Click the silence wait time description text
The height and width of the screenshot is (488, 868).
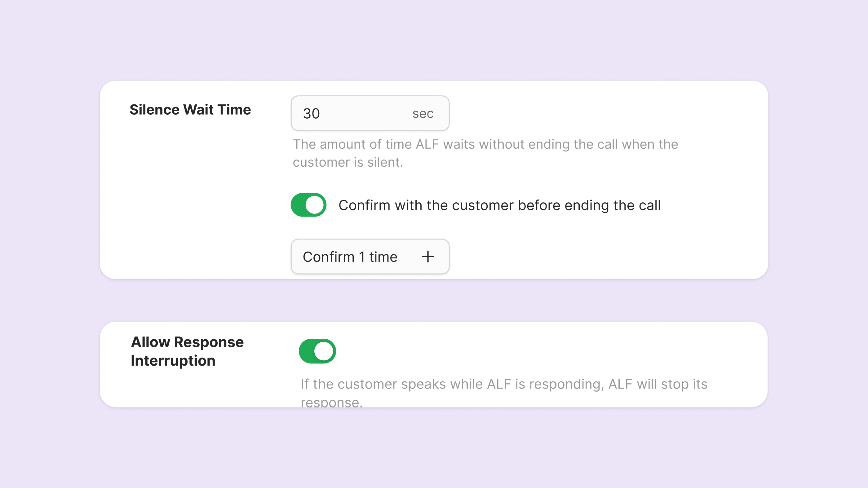(x=485, y=144)
